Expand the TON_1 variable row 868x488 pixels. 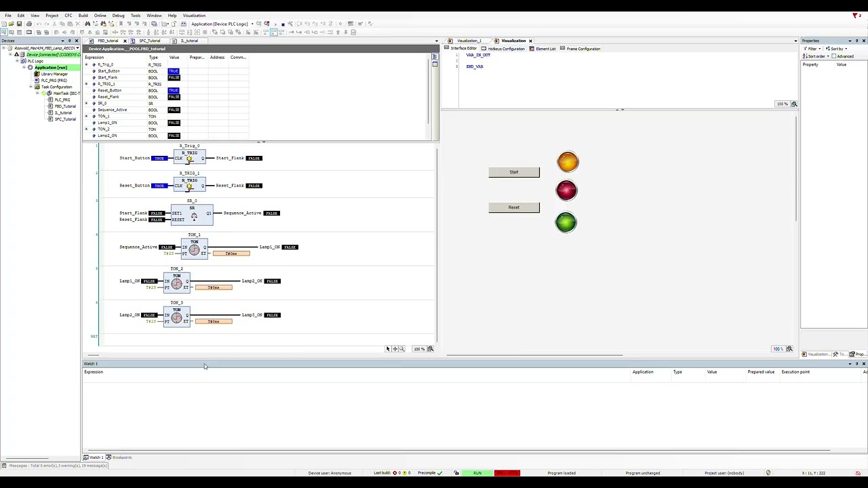pyautogui.click(x=86, y=117)
